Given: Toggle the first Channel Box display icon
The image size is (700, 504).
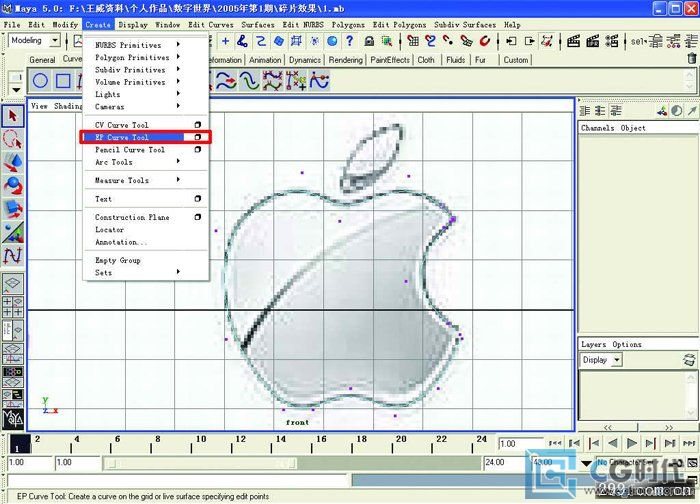Looking at the screenshot, I should [584, 111].
